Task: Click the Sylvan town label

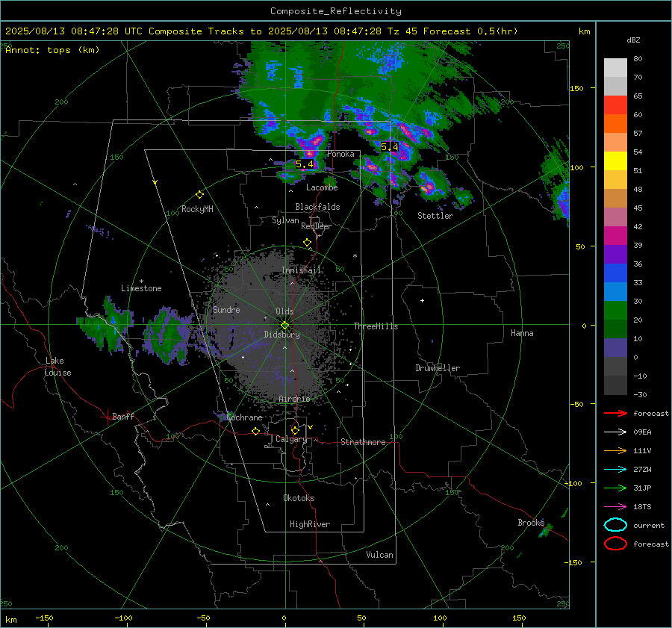Action: pyautogui.click(x=285, y=220)
